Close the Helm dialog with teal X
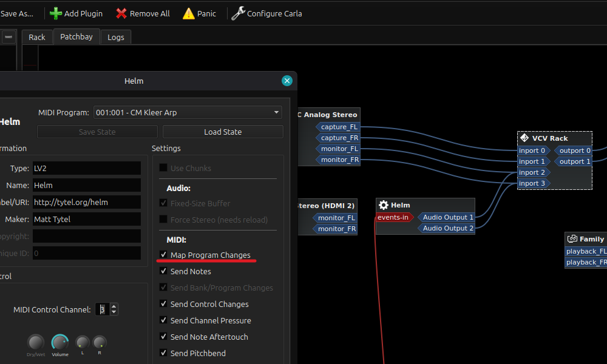607x364 pixels. (x=287, y=81)
